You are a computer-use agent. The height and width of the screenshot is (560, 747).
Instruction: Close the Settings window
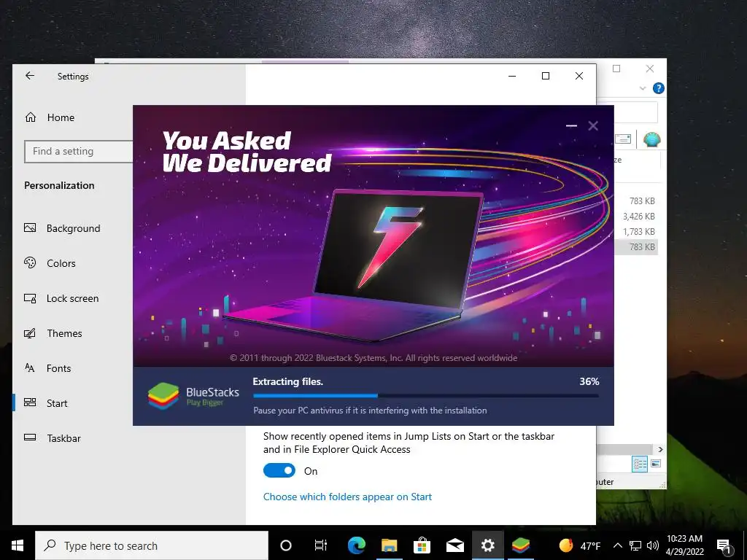click(578, 76)
